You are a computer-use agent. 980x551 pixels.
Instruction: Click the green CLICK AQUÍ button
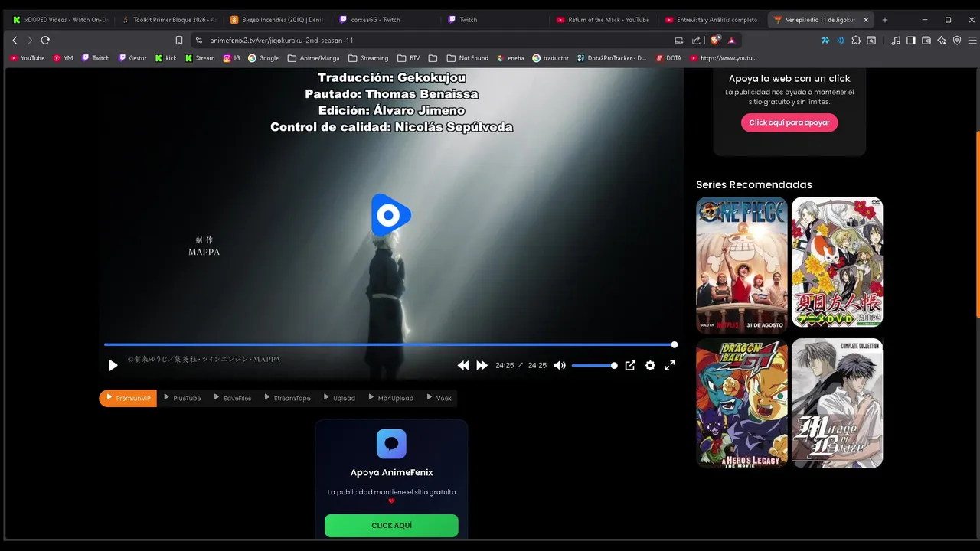tap(391, 526)
